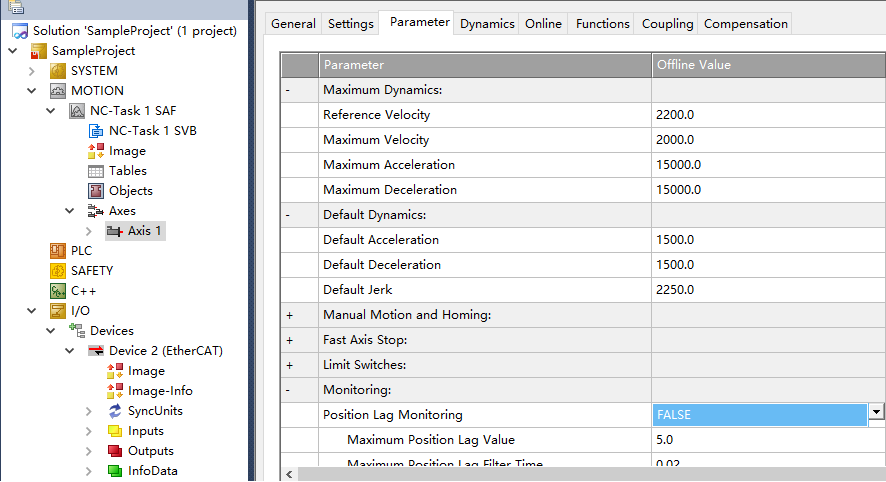886x482 pixels.
Task: Expand the Manual Motion and Homing group
Action: tap(289, 315)
